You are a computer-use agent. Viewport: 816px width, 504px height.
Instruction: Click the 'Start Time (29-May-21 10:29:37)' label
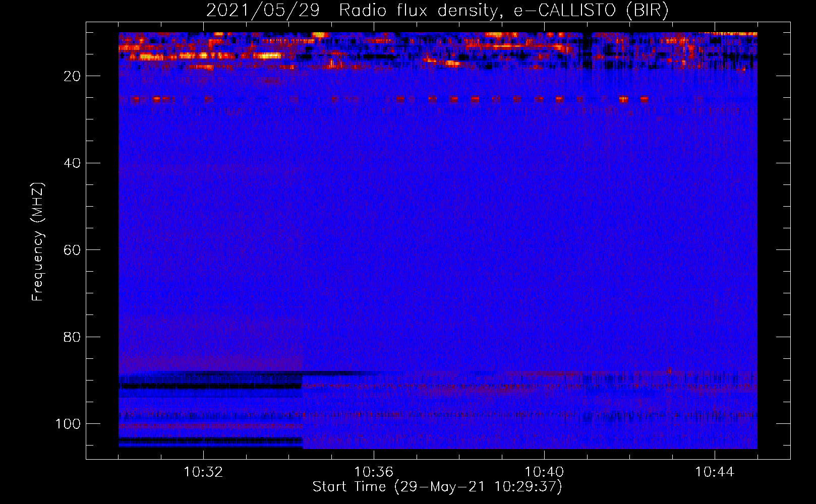click(x=437, y=487)
